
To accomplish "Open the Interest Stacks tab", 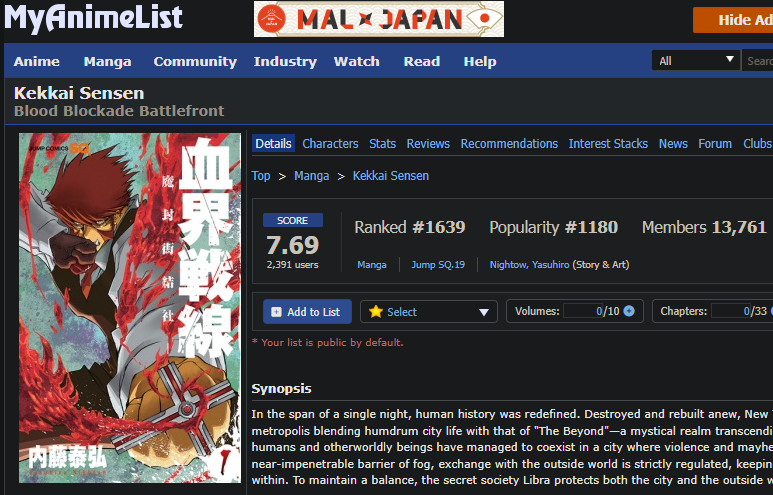I will coord(608,143).
